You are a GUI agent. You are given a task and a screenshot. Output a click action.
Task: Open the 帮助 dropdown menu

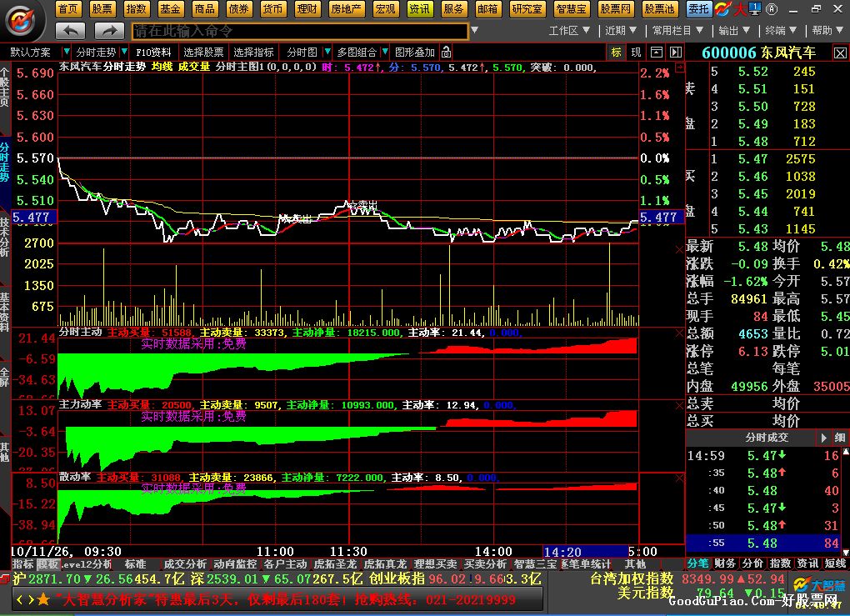pos(827,31)
